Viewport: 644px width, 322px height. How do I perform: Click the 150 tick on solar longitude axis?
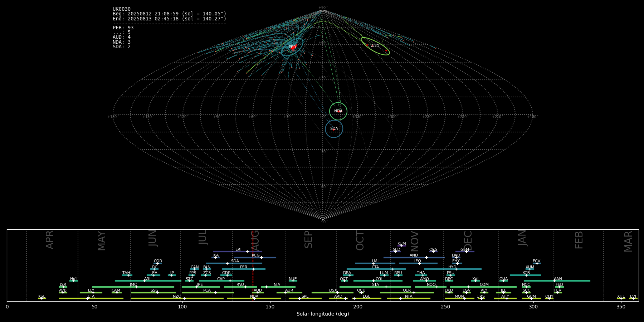pos(270,307)
